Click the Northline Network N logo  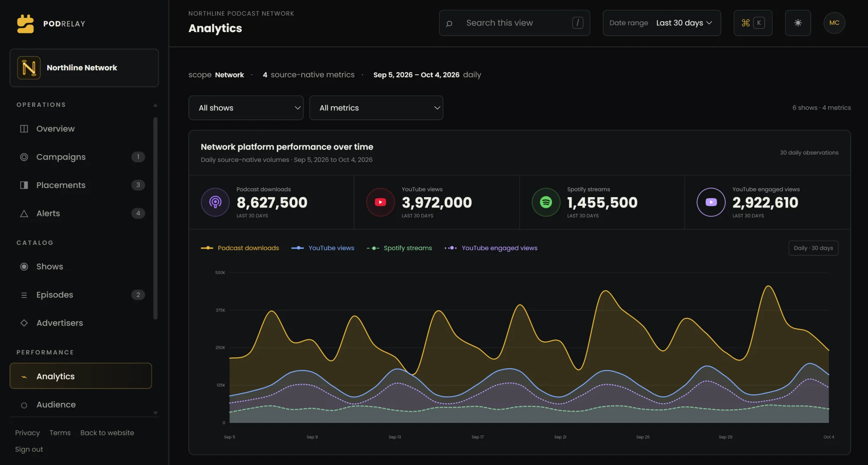point(29,68)
